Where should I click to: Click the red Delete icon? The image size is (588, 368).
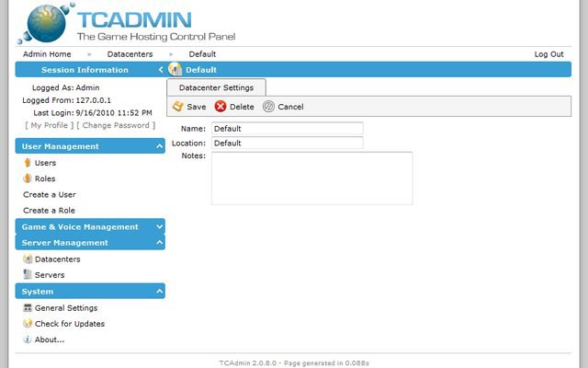coord(220,107)
